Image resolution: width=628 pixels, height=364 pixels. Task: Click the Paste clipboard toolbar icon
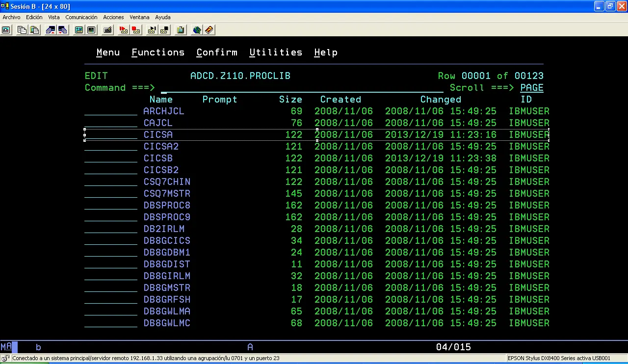[x=34, y=30]
